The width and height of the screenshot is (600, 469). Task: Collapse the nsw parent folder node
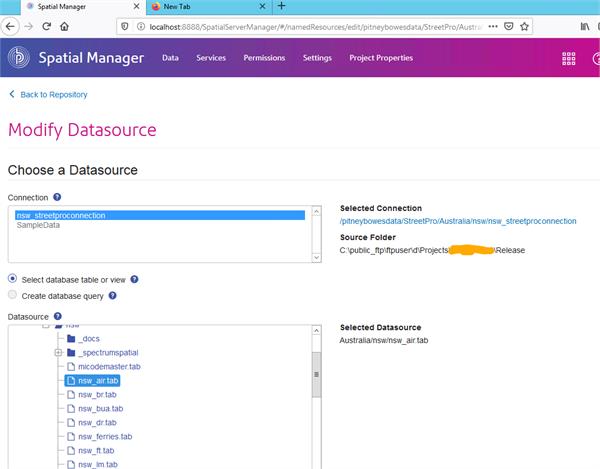[46, 326]
